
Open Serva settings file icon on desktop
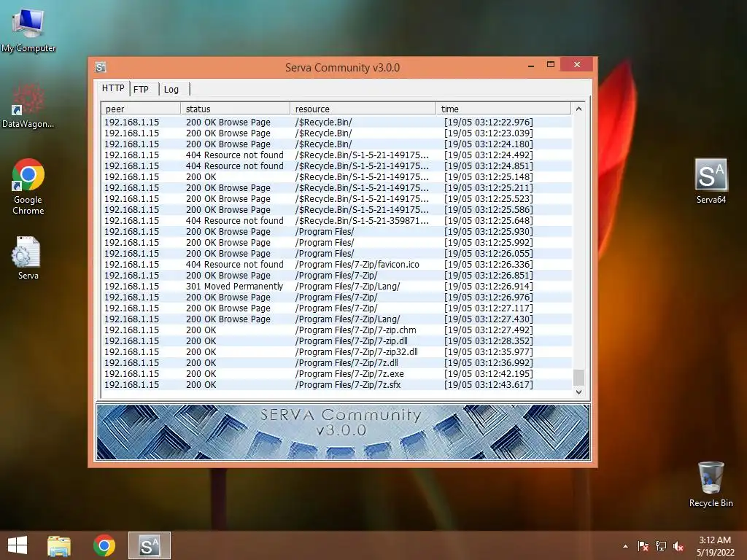[x=28, y=257]
